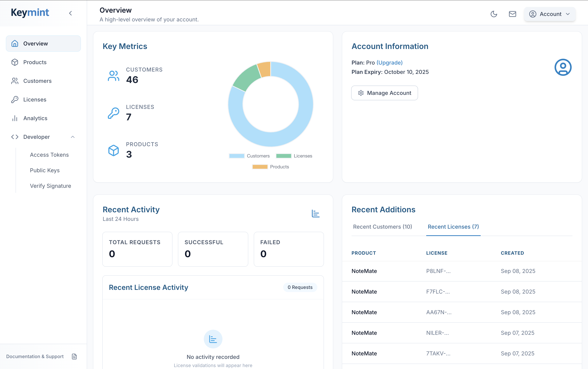Open the Account dropdown menu
The height and width of the screenshot is (369, 588).
pyautogui.click(x=550, y=14)
